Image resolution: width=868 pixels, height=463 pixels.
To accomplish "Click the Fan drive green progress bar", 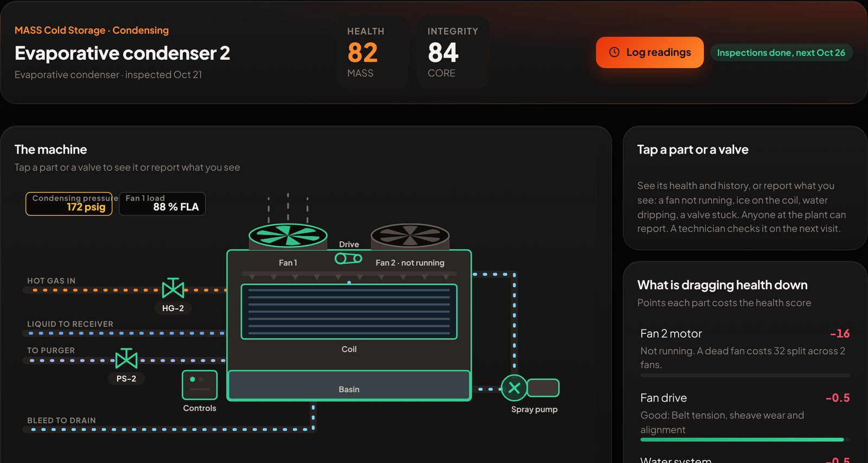I will pyautogui.click(x=742, y=440).
